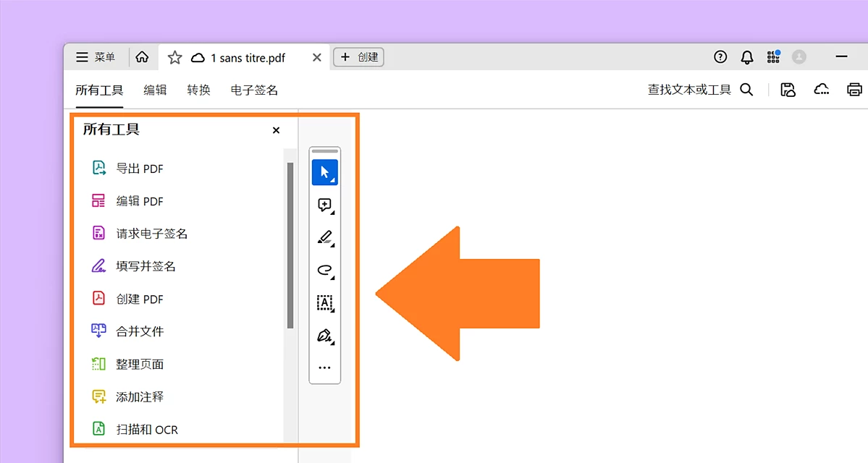This screenshot has width=868, height=463.
Task: Expand more quick tools with ellipsis
Action: pyautogui.click(x=324, y=368)
